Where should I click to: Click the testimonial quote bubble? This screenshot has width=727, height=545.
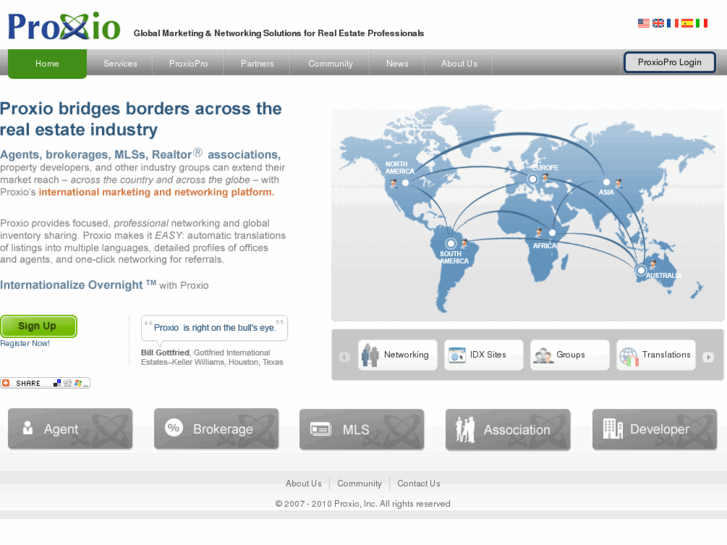[x=214, y=328]
